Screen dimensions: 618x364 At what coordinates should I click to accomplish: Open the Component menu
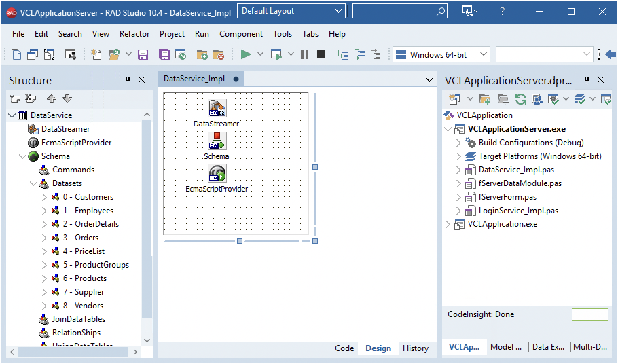click(x=241, y=34)
